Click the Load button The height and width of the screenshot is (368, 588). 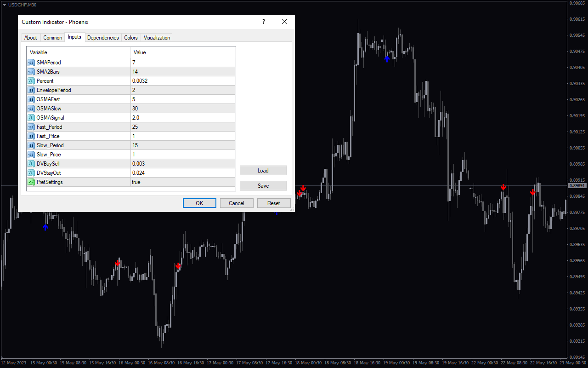(x=263, y=171)
